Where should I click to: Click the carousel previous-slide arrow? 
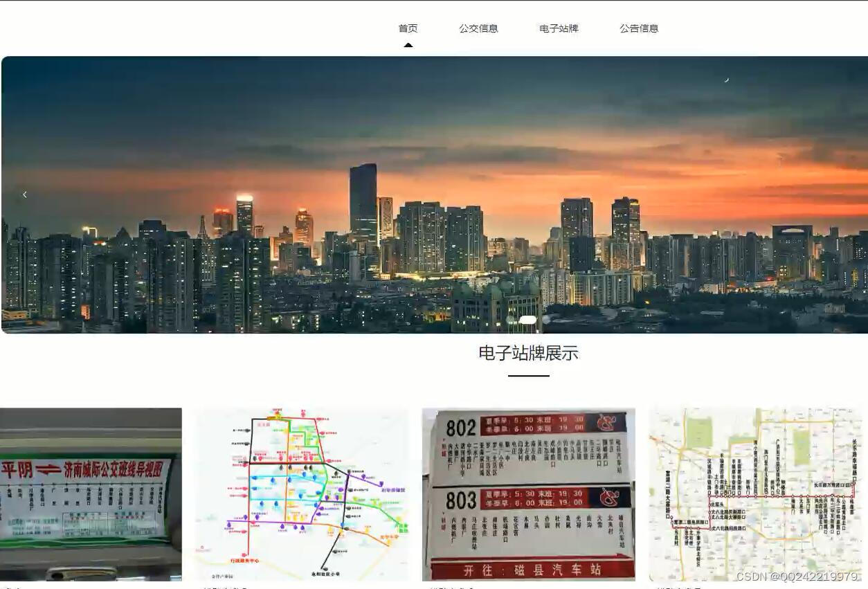[x=25, y=194]
